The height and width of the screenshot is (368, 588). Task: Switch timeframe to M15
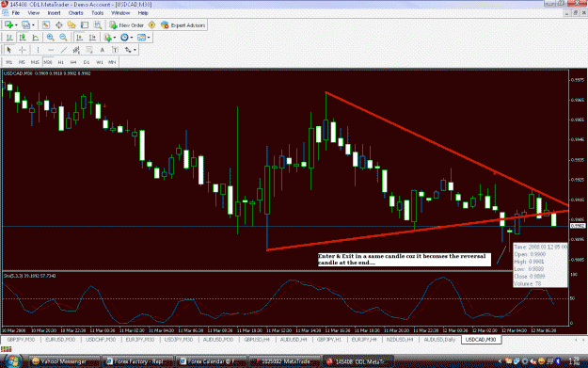pyautogui.click(x=35, y=62)
